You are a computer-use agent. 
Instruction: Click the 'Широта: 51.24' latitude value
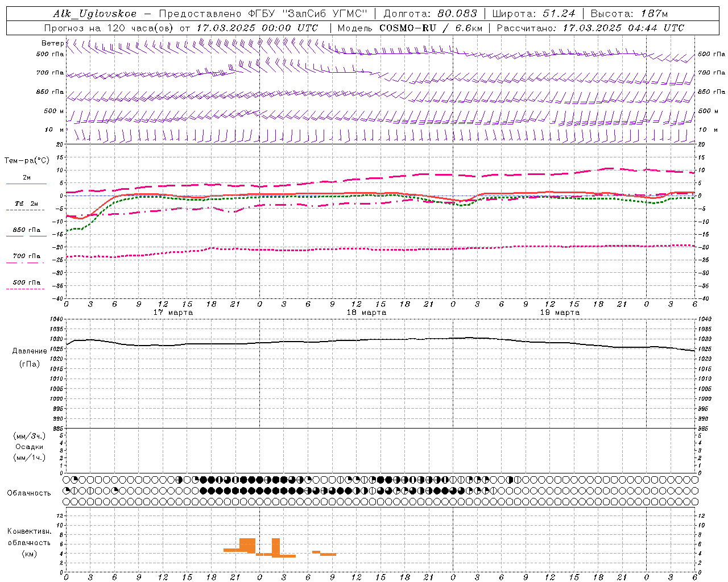pos(534,14)
